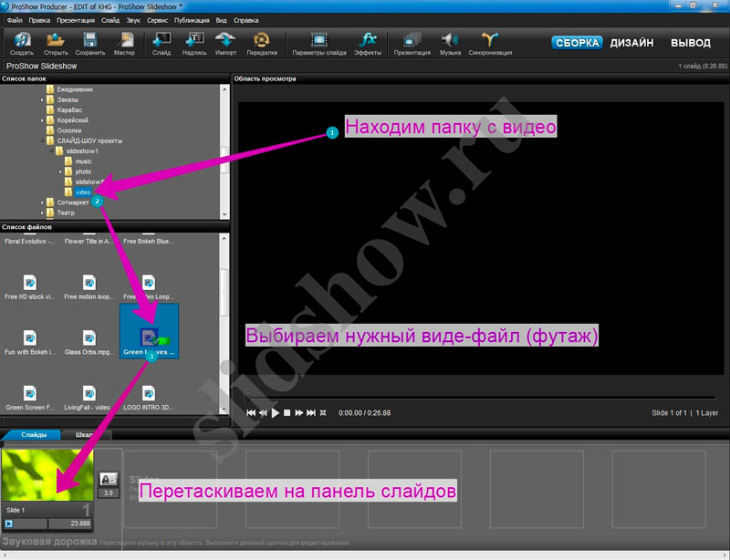The width and height of the screenshot is (730, 560).
Task: Select file Free motion loop...
Action: pyautogui.click(x=89, y=287)
